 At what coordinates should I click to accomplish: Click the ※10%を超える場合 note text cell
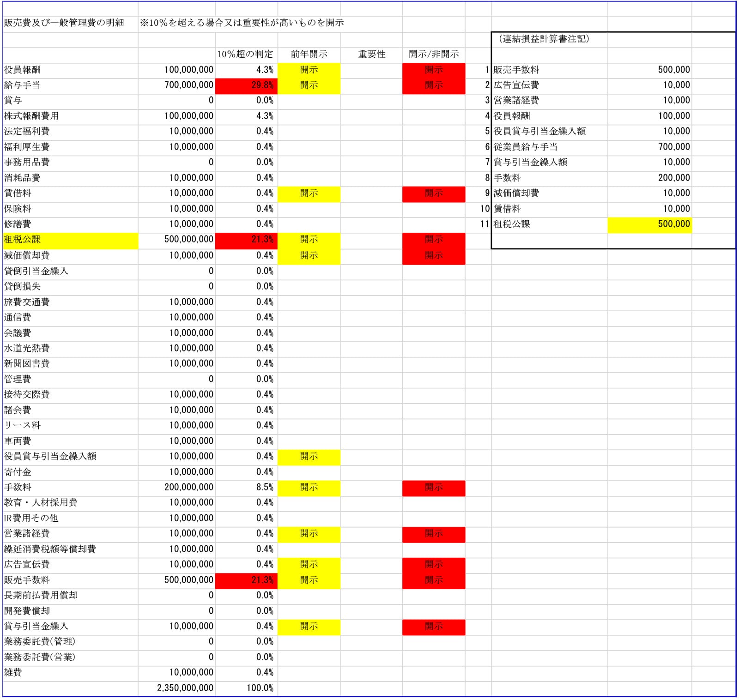click(x=242, y=23)
